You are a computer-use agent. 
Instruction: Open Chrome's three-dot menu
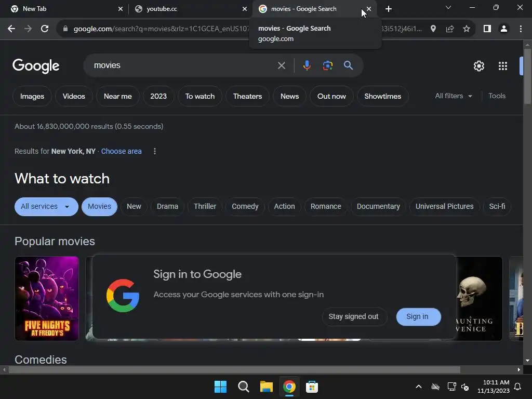[521, 29]
